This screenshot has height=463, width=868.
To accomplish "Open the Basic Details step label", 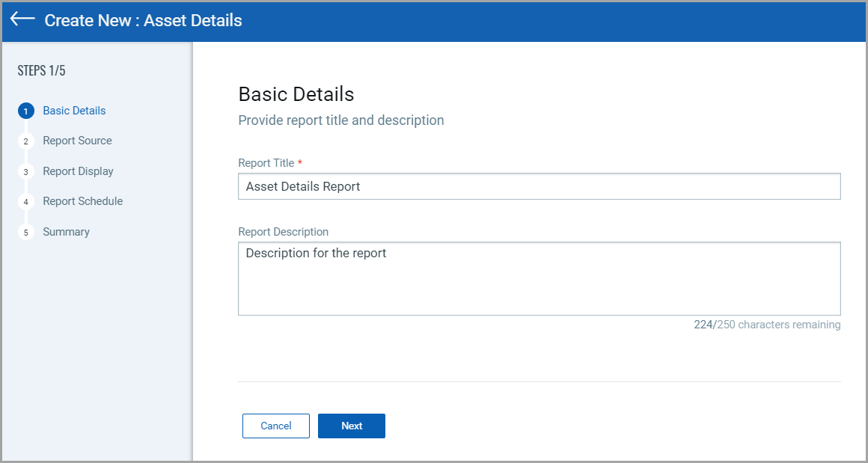I will coord(74,111).
